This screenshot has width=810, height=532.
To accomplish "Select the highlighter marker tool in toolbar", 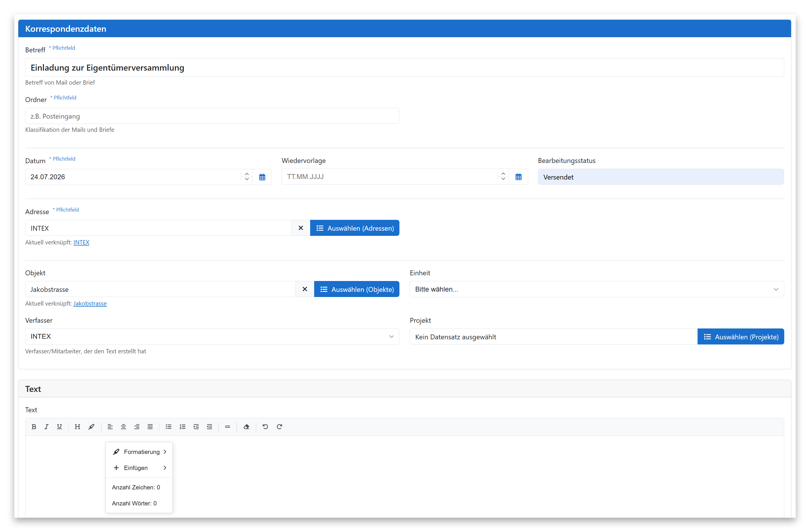I will [x=91, y=427].
